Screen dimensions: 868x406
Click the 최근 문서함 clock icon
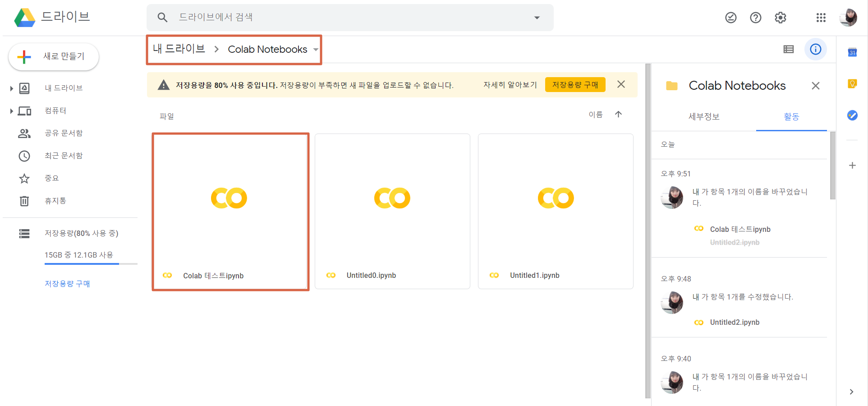point(24,156)
